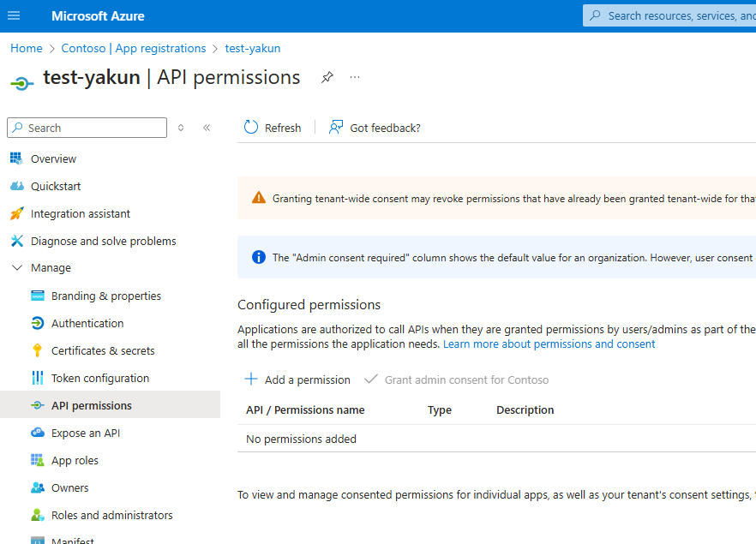Click the Grant admin consent checkmark icon
Screen dimensions: 756x544
[371, 380]
